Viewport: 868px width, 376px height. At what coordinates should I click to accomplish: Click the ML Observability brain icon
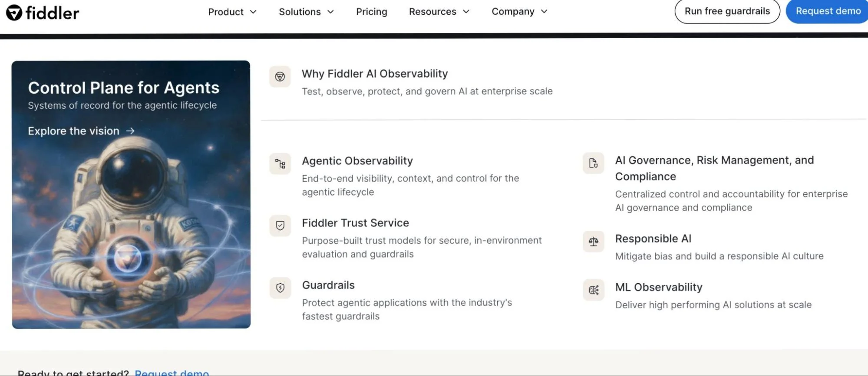[x=594, y=290]
